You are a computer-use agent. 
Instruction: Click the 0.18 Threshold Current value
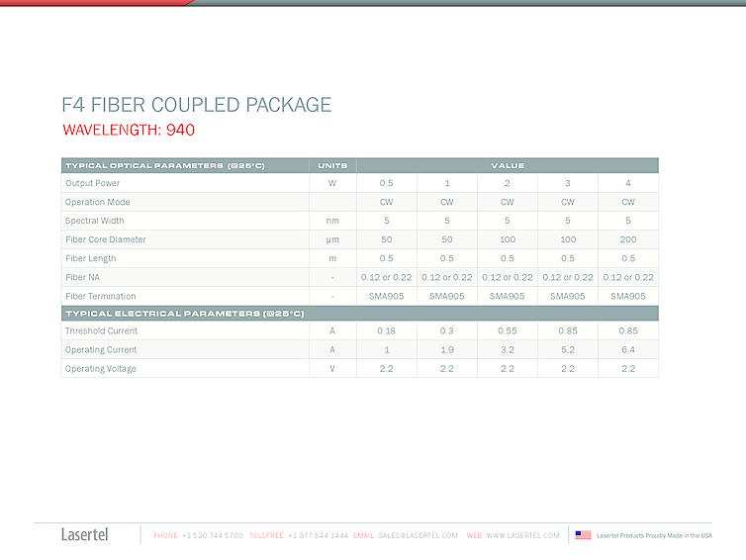(386, 331)
